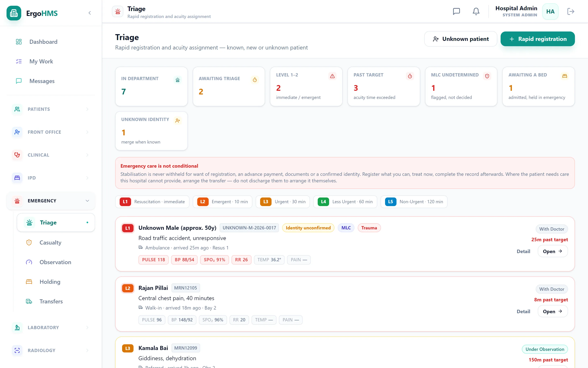Go to My Work

[x=51, y=61]
